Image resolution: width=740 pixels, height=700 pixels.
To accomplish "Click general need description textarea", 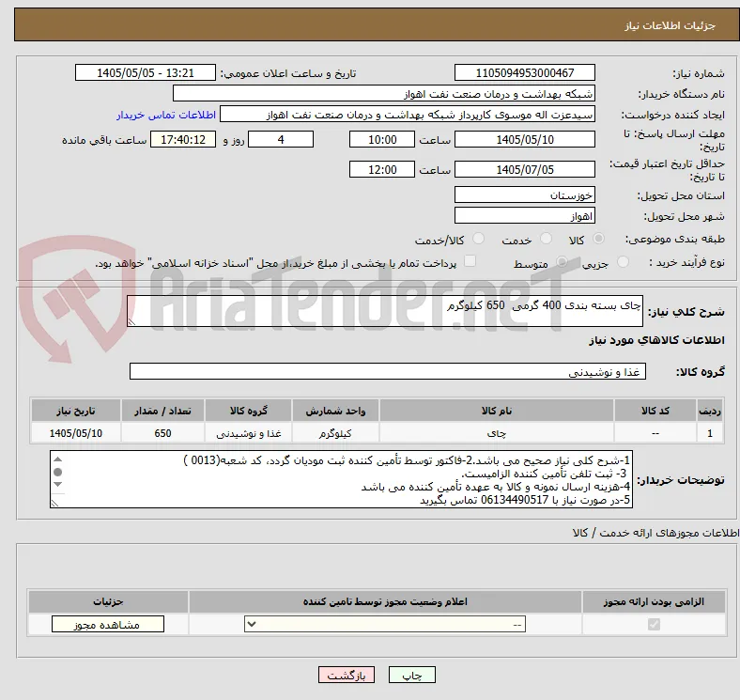I will click(385, 311).
